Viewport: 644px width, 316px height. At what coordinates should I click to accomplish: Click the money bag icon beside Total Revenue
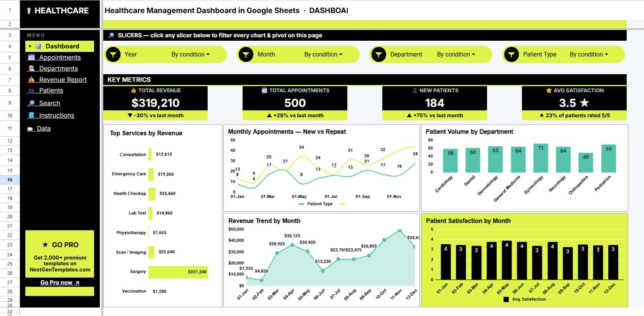coord(134,91)
